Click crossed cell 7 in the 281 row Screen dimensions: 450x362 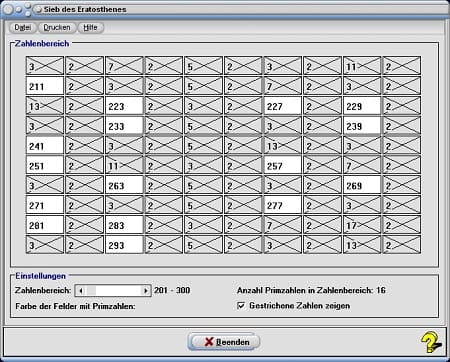click(x=283, y=225)
